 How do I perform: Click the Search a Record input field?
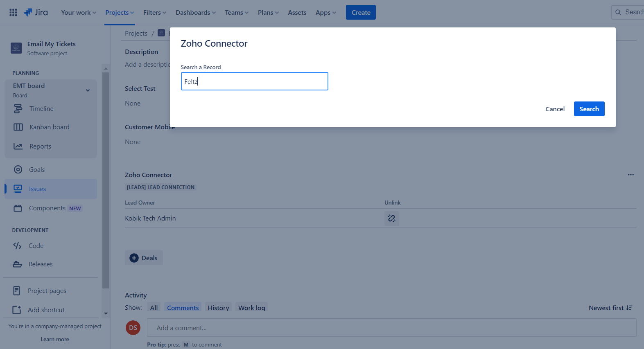[x=254, y=81]
